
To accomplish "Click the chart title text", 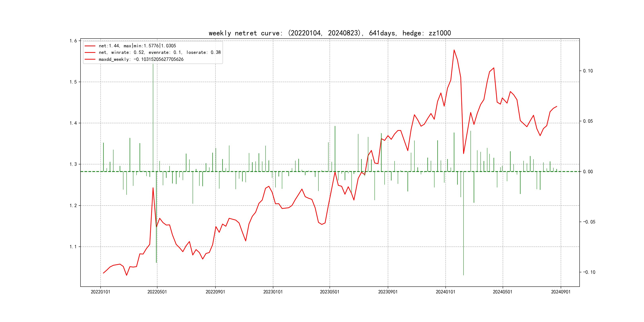I will pyautogui.click(x=330, y=33).
